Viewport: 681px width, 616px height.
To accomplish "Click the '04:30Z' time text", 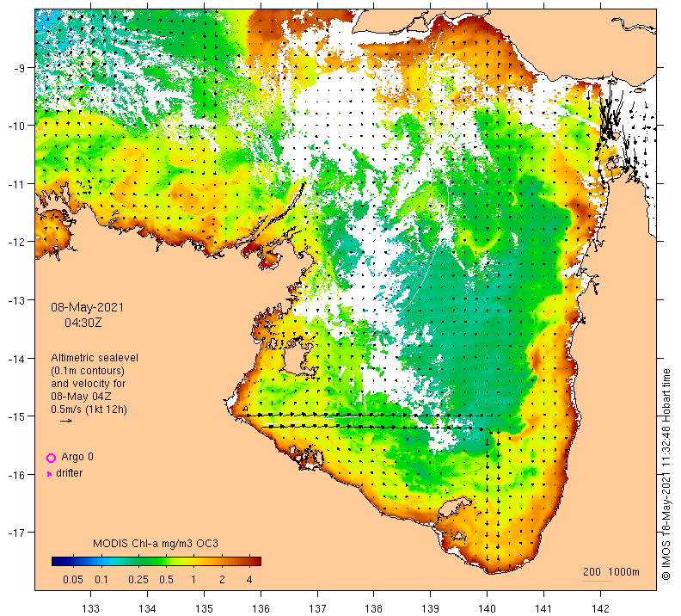I will click(83, 323).
